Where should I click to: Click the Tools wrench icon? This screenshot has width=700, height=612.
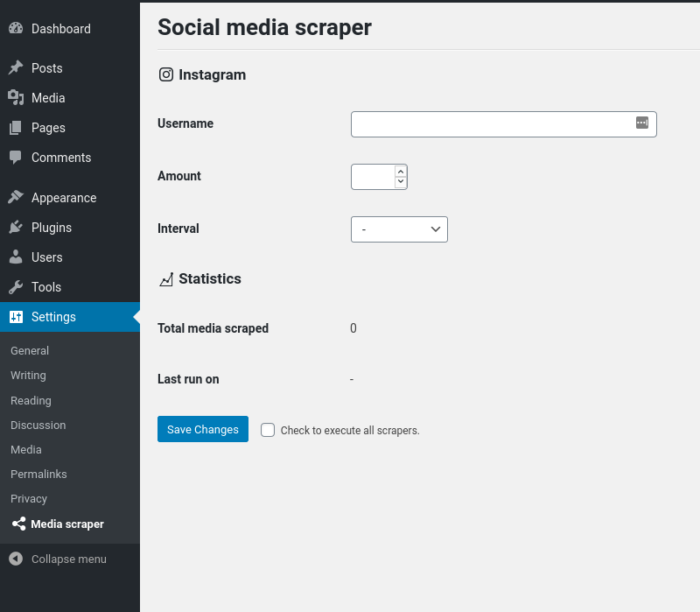click(16, 287)
